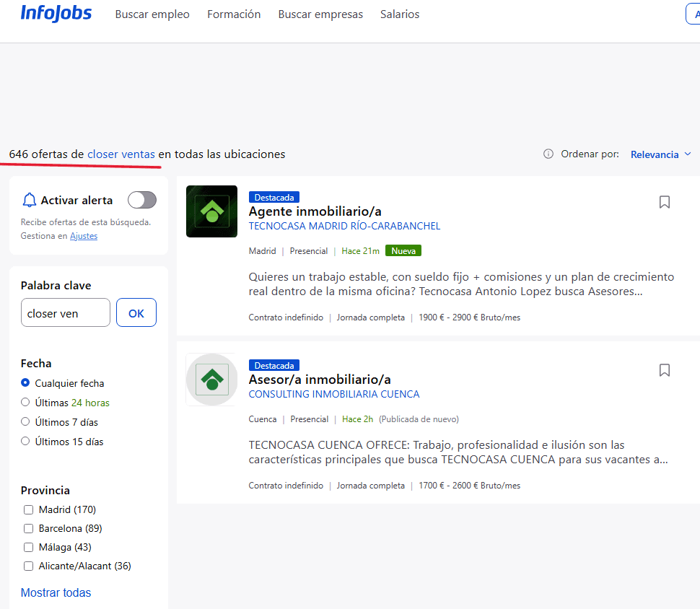Bookmark the Agente inmobiliario/a offer
This screenshot has width=700, height=609.
point(665,202)
